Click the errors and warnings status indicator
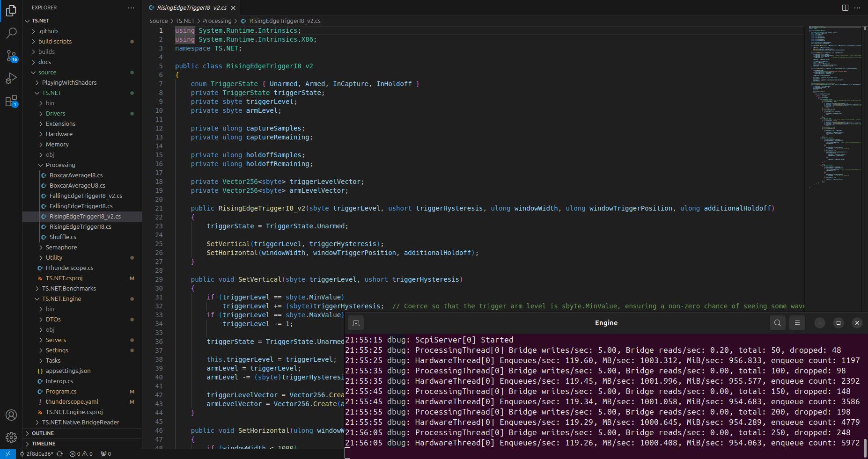 (x=81, y=454)
